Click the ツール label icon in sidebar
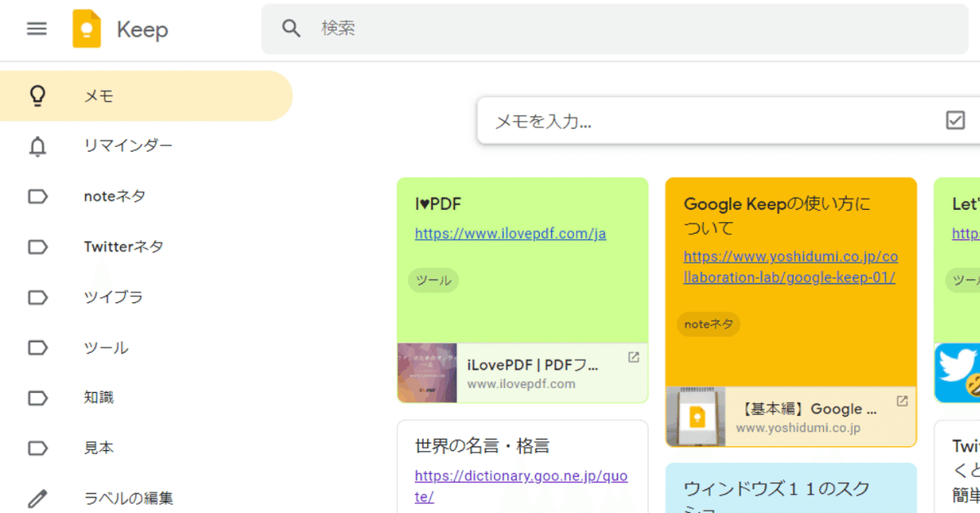 pyautogui.click(x=38, y=348)
